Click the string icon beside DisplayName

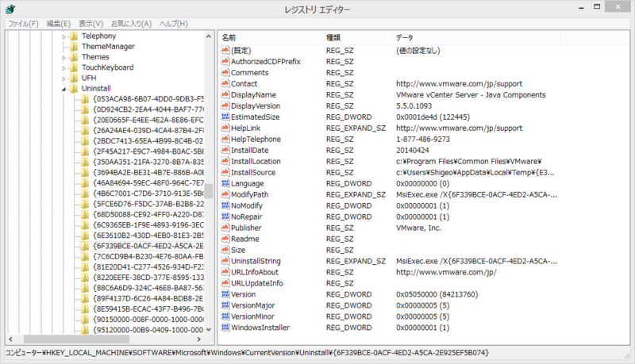[225, 94]
